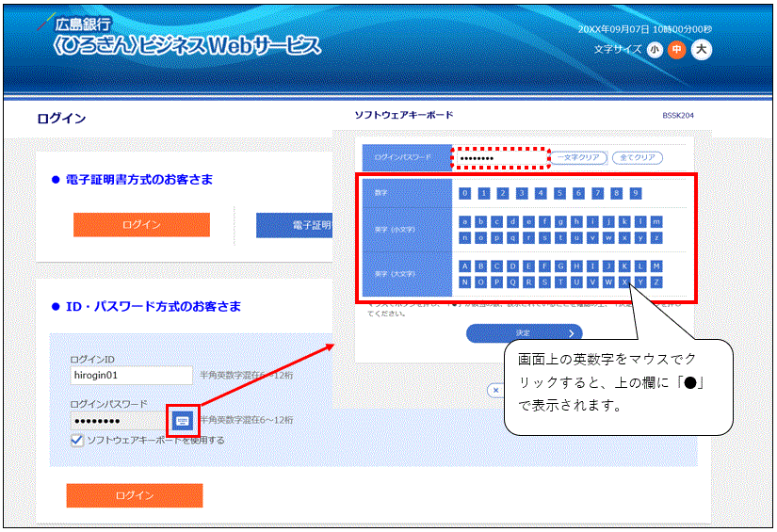
Task: Click the arrow on the 決定 button
Action: coord(572,333)
